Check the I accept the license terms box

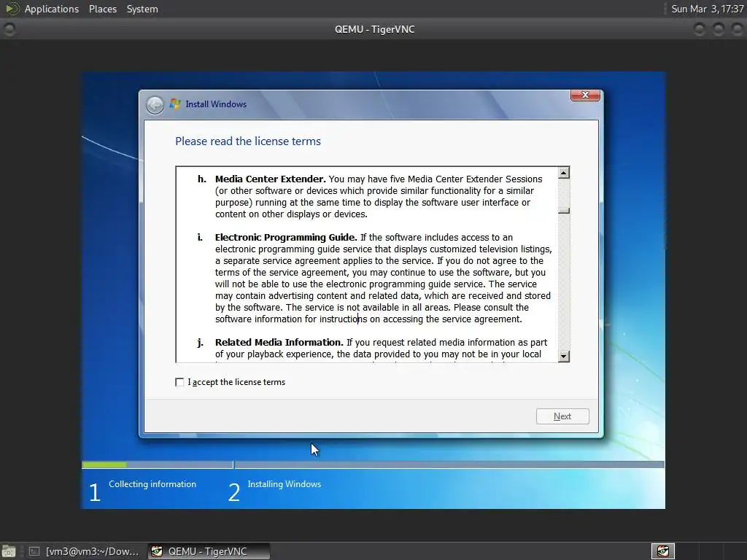(179, 382)
